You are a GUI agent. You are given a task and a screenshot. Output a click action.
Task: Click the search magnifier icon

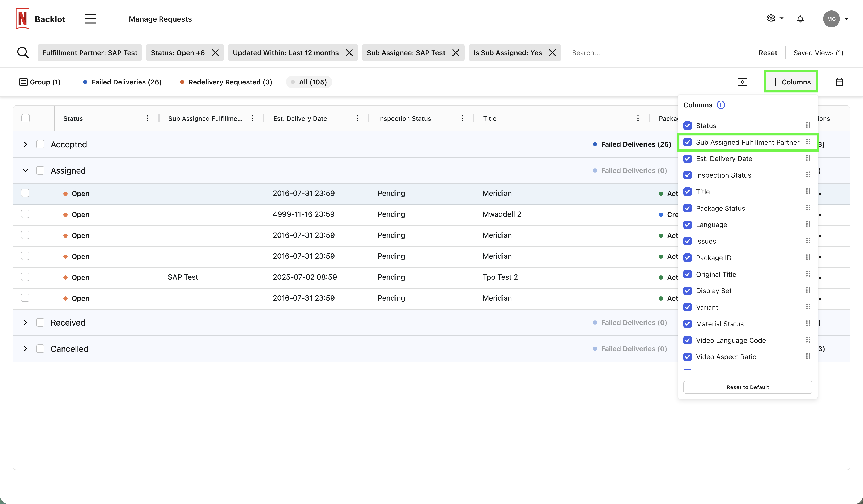click(x=23, y=53)
